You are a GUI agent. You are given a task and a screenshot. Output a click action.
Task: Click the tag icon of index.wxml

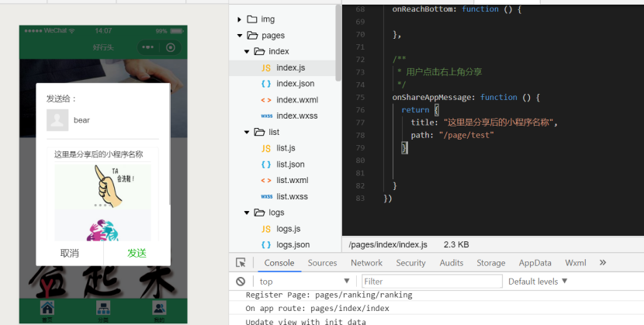pos(266,100)
